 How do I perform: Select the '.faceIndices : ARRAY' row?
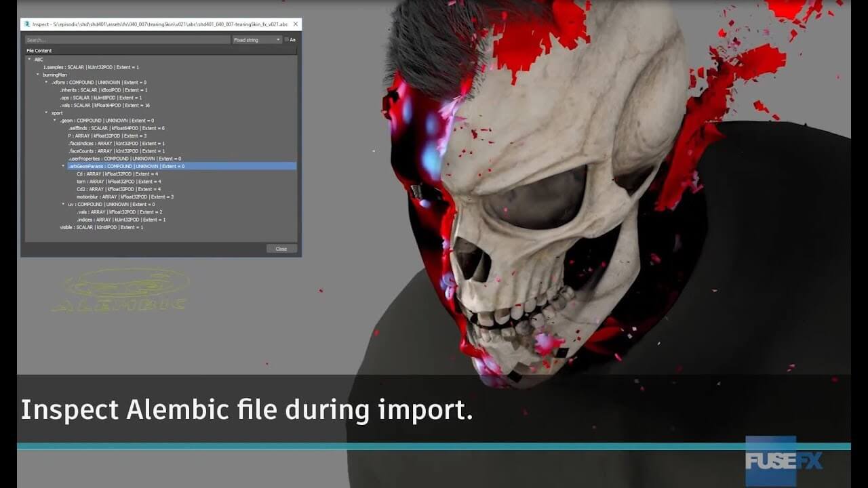tap(117, 143)
